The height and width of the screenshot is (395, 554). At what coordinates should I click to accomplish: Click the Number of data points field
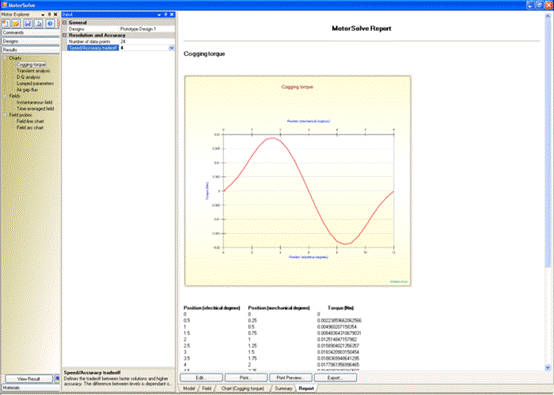[x=147, y=41]
